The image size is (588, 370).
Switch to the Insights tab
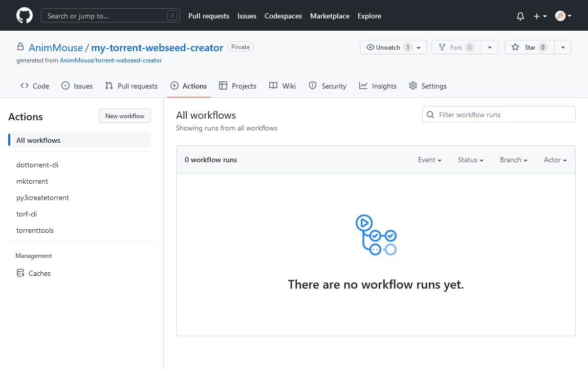(378, 86)
